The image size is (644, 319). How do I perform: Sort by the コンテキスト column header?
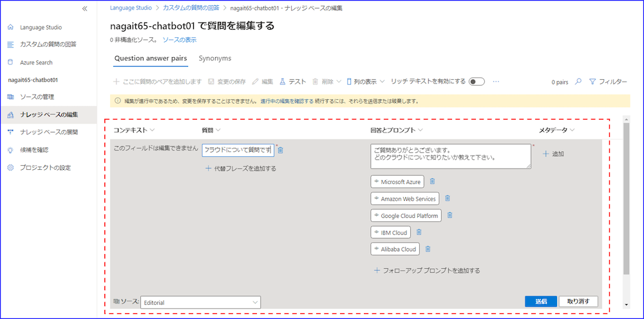135,130
